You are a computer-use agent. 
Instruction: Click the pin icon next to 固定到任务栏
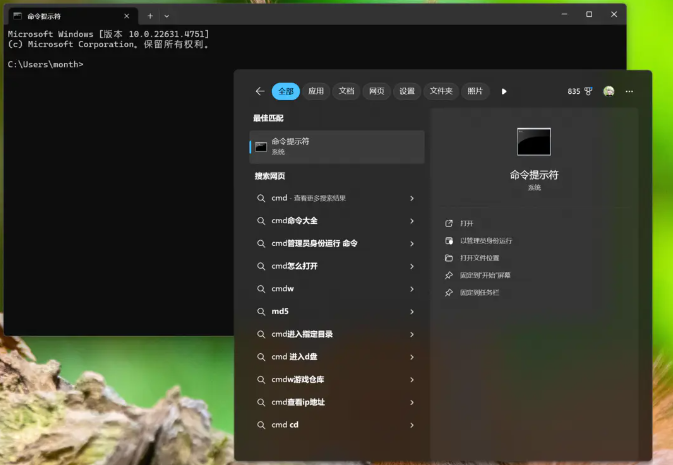(x=449, y=292)
